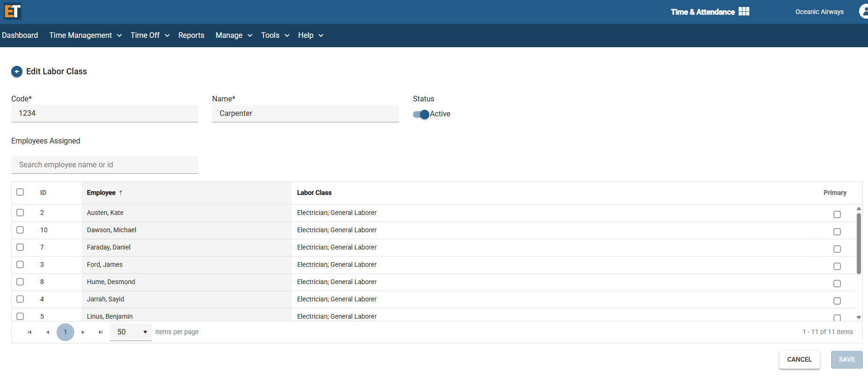
Task: Expand the Manage menu
Action: coord(234,36)
